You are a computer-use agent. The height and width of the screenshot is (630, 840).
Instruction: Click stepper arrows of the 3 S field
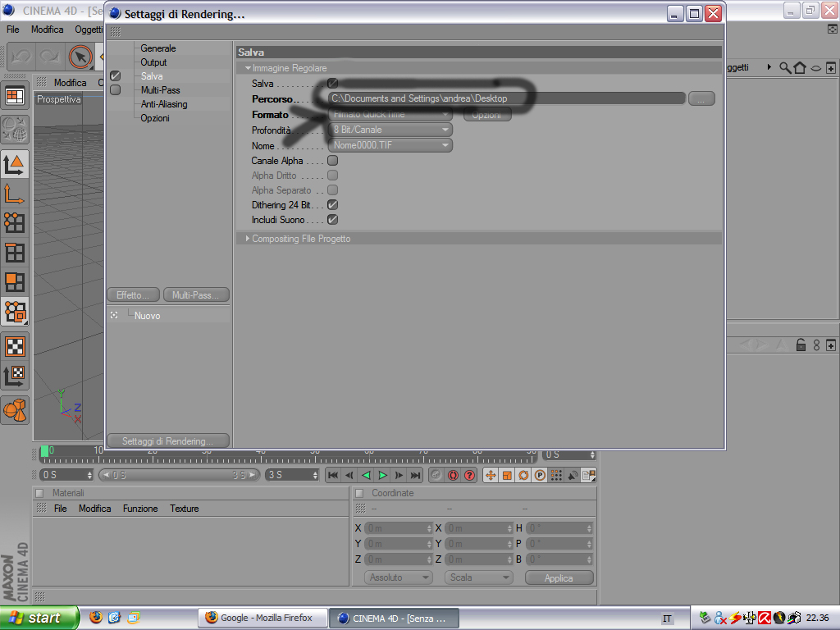pyautogui.click(x=315, y=475)
